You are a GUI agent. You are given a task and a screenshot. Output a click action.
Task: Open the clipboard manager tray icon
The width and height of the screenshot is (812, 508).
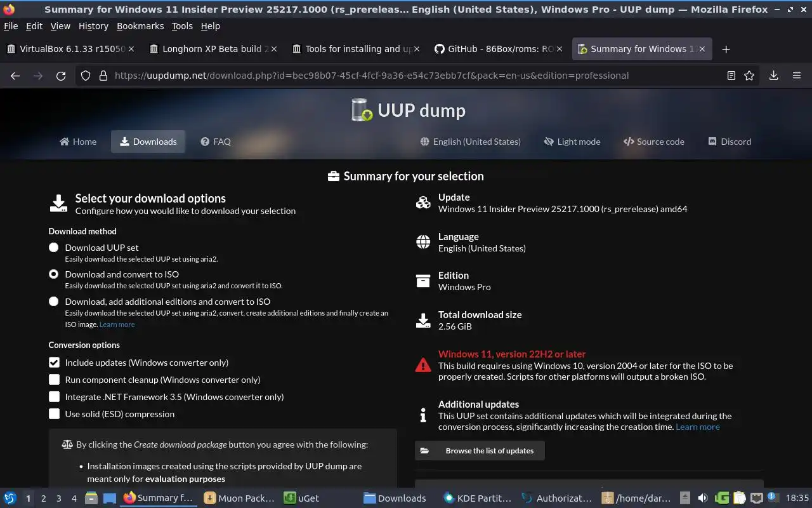739,498
